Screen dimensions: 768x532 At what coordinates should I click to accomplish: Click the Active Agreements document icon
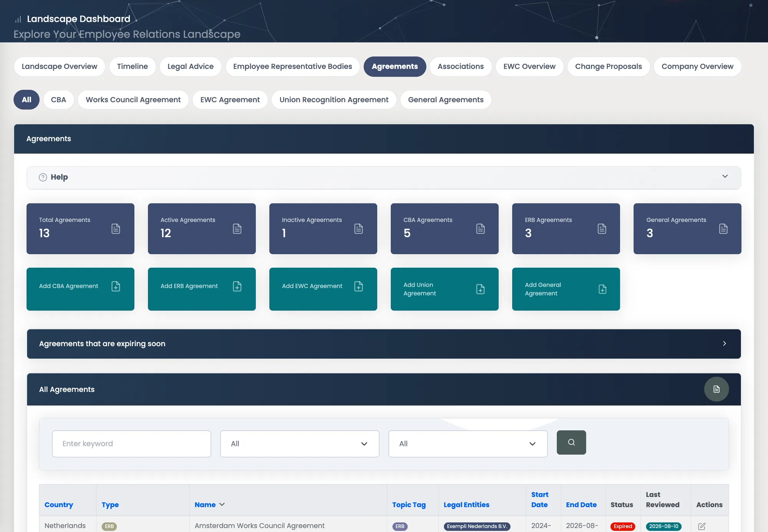[x=237, y=229]
